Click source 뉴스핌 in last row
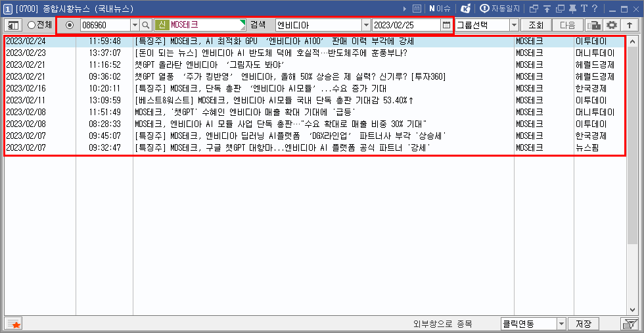This screenshot has height=333, width=644. (x=587, y=147)
